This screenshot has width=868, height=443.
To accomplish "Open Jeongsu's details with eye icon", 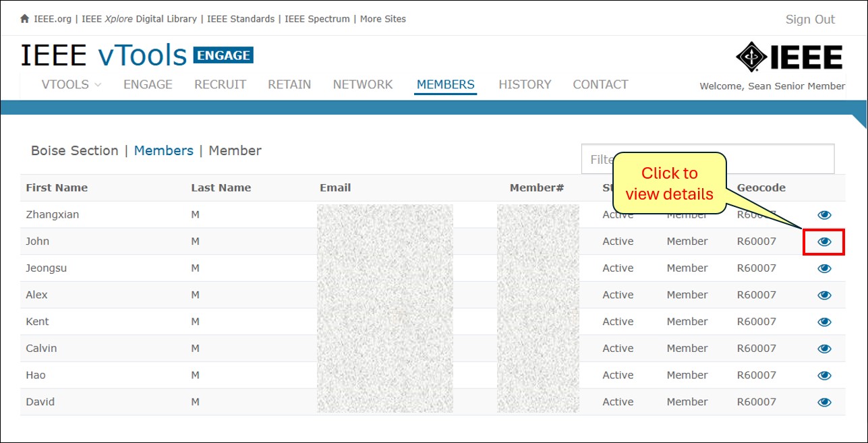I will [x=824, y=268].
